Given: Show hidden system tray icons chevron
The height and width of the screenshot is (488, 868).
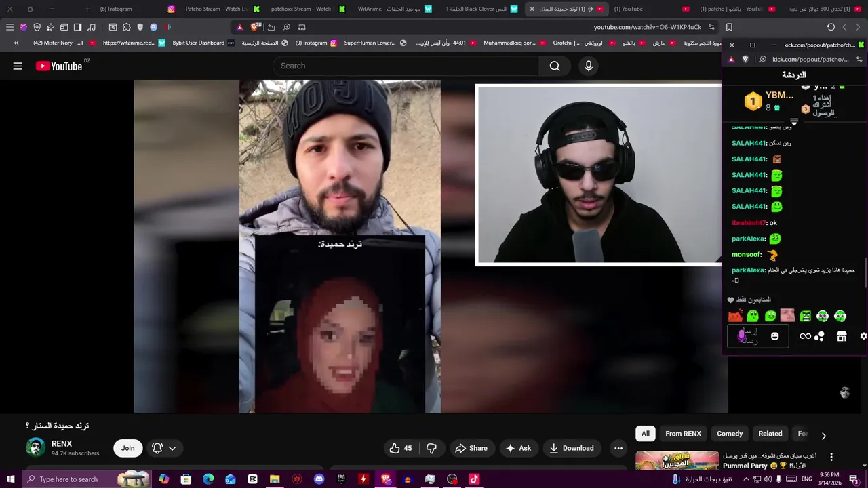Looking at the screenshot, I should tap(745, 479).
